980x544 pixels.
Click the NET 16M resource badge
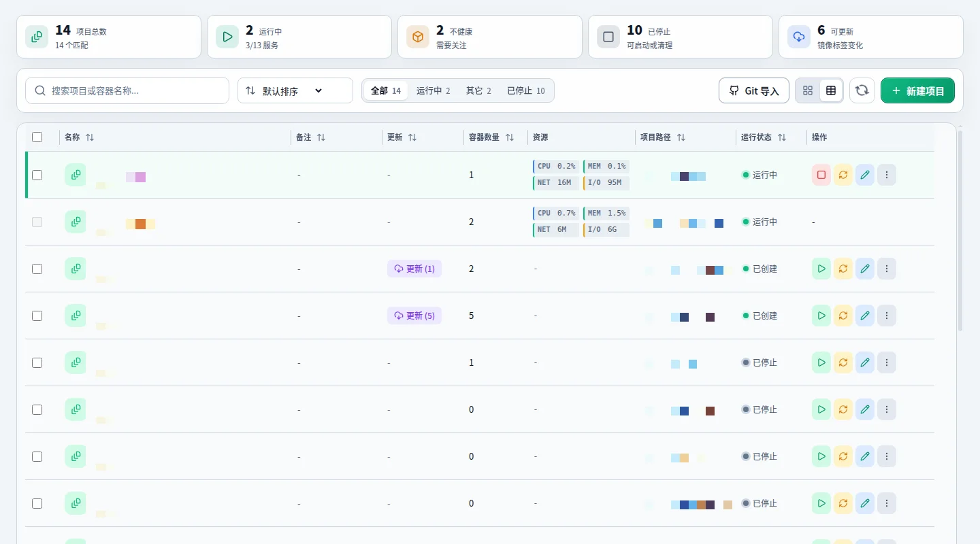point(556,182)
